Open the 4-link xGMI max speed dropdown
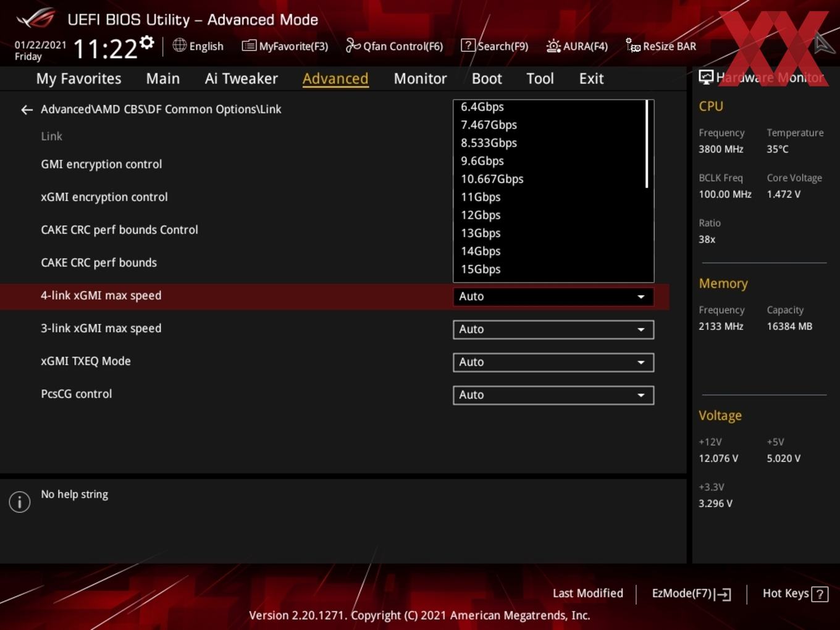Viewport: 840px width, 630px height. [x=553, y=296]
